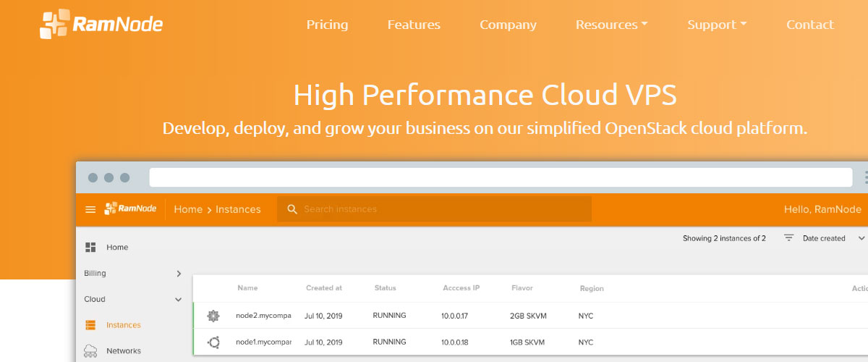Image resolution: width=868 pixels, height=362 pixels.
Task: Sort by the Created at column header
Action: point(324,288)
